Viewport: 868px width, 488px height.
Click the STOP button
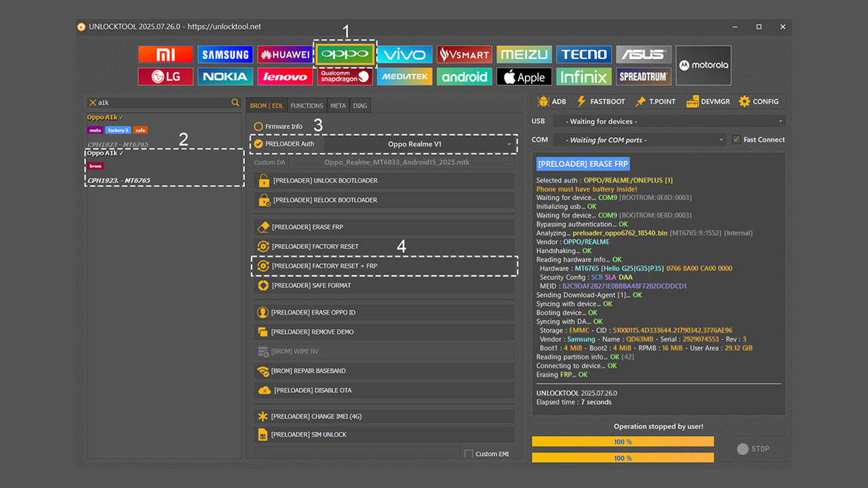[753, 449]
